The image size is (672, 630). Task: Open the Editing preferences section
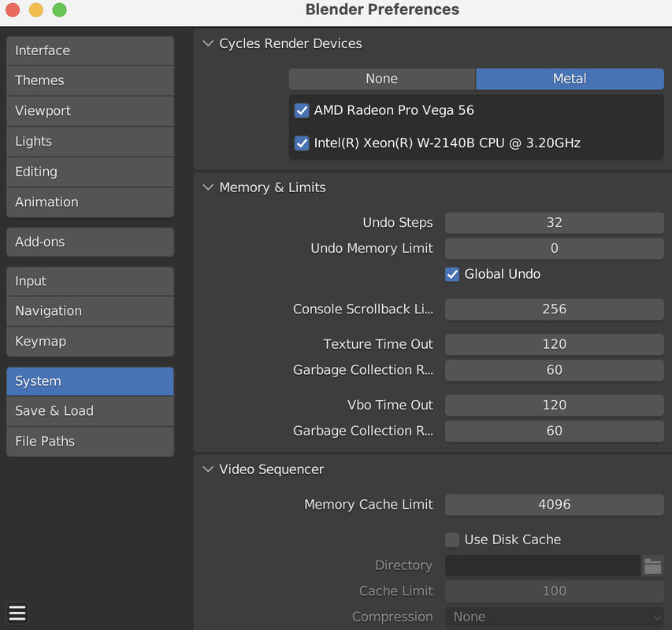90,172
